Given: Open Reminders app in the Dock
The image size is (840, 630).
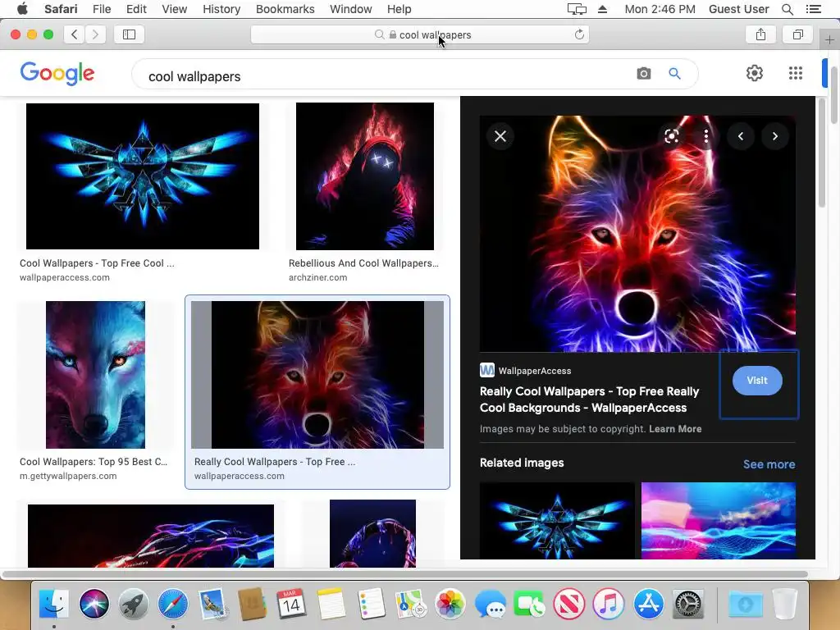Looking at the screenshot, I should (371, 604).
